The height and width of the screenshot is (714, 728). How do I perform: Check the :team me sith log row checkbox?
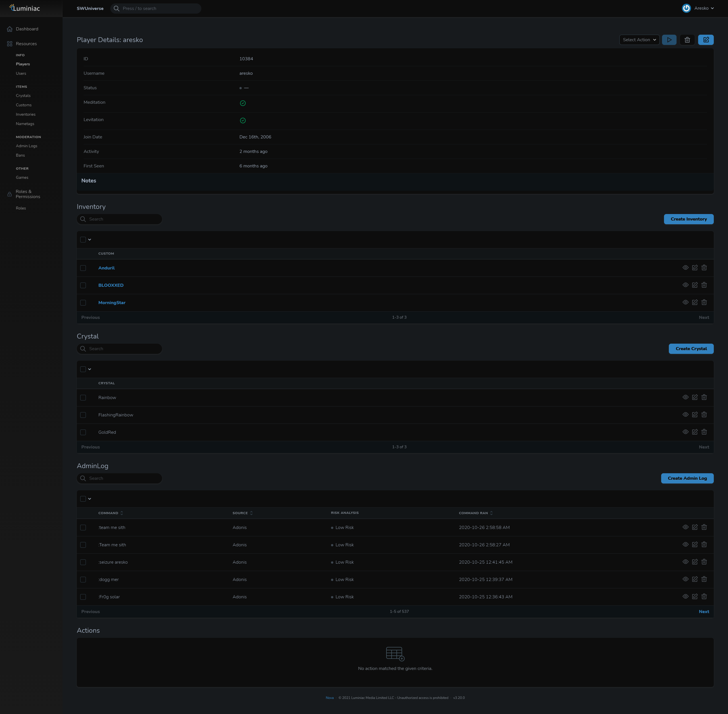[x=83, y=527]
